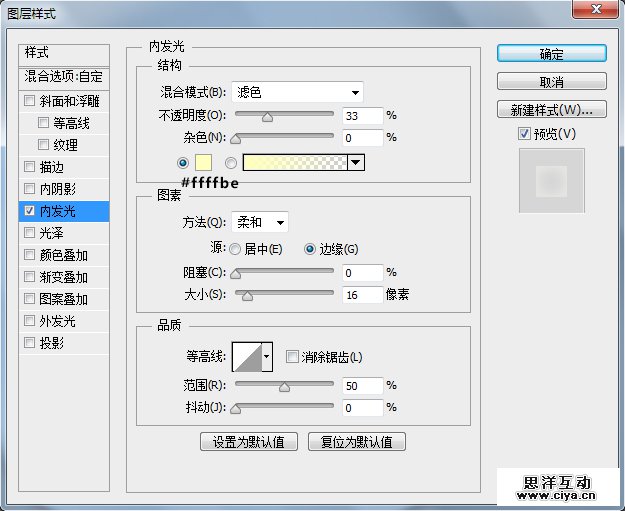This screenshot has width=625, height=511.
Task: Click the 新建样式(W)... button
Action: click(x=552, y=110)
